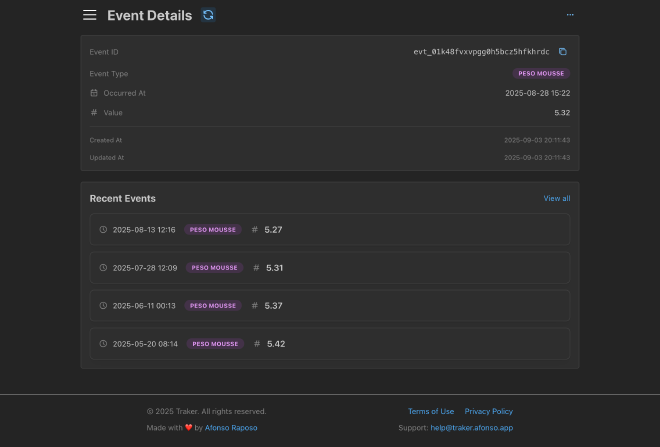
Task: Click the hash icon next to 5.27
Action: (255, 229)
